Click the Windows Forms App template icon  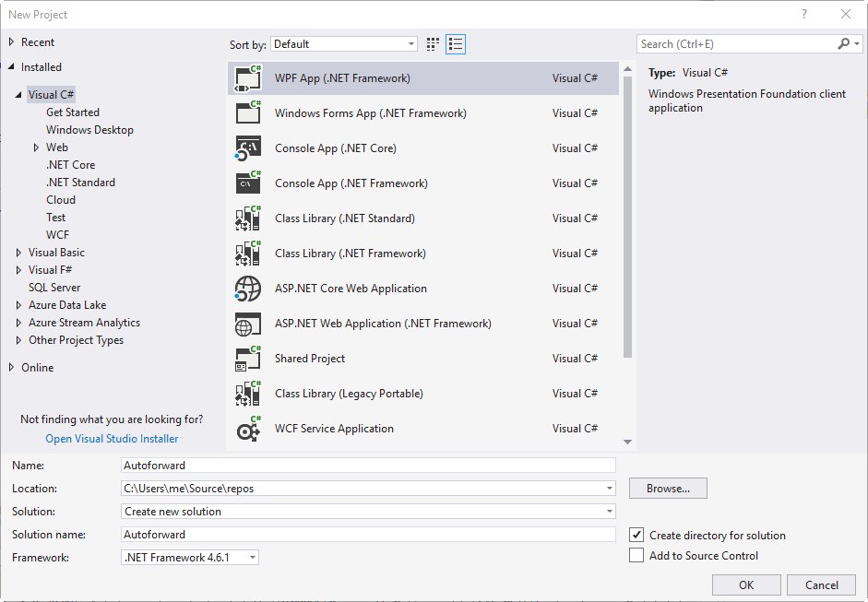(248, 113)
